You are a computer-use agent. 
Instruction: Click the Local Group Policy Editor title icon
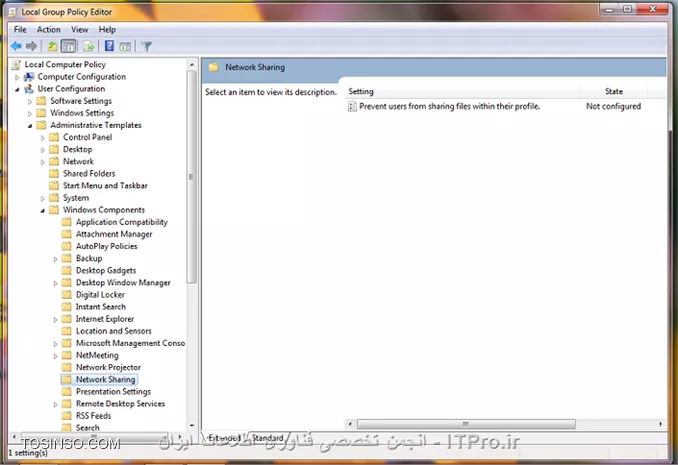click(13, 12)
